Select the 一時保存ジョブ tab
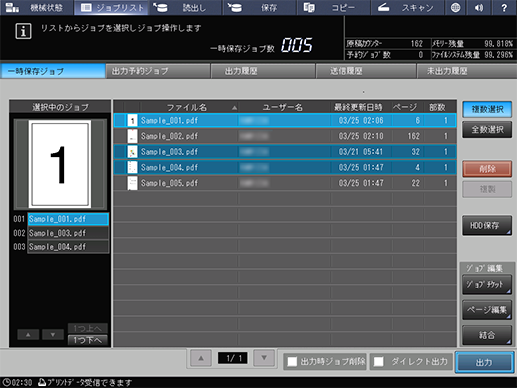The width and height of the screenshot is (517, 388). coord(53,71)
